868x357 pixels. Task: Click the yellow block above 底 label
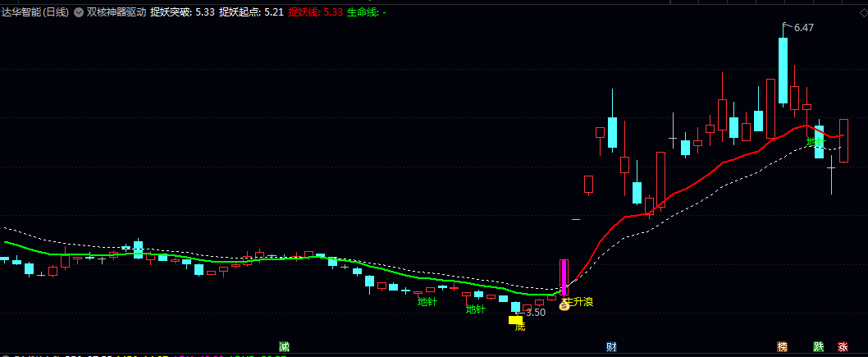(x=516, y=320)
